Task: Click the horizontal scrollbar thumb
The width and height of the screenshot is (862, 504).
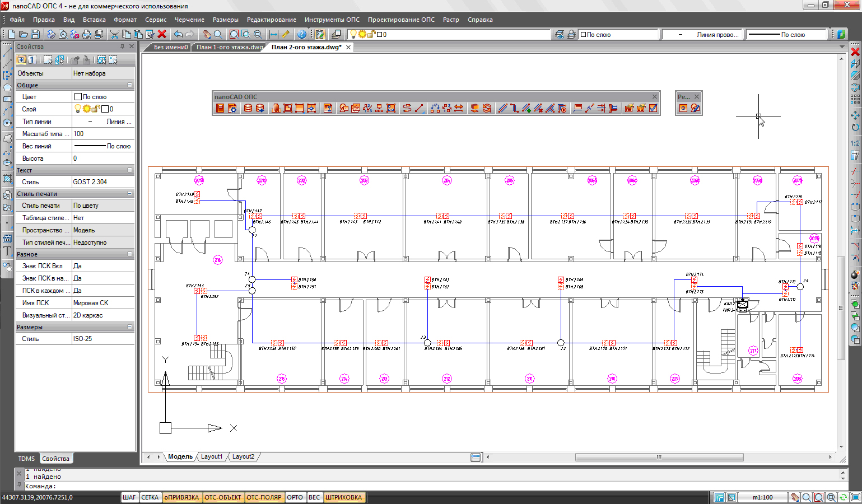Action: (x=659, y=457)
